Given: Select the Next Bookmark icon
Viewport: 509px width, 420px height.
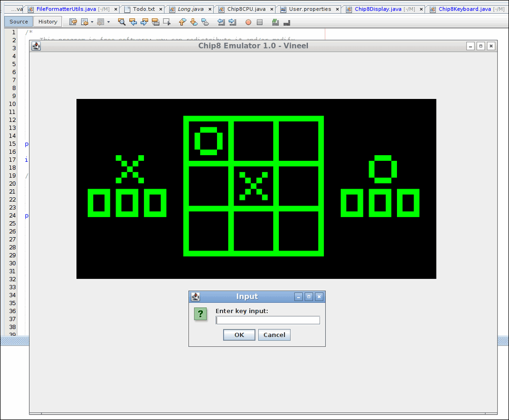Looking at the screenshot, I should click(x=193, y=22).
